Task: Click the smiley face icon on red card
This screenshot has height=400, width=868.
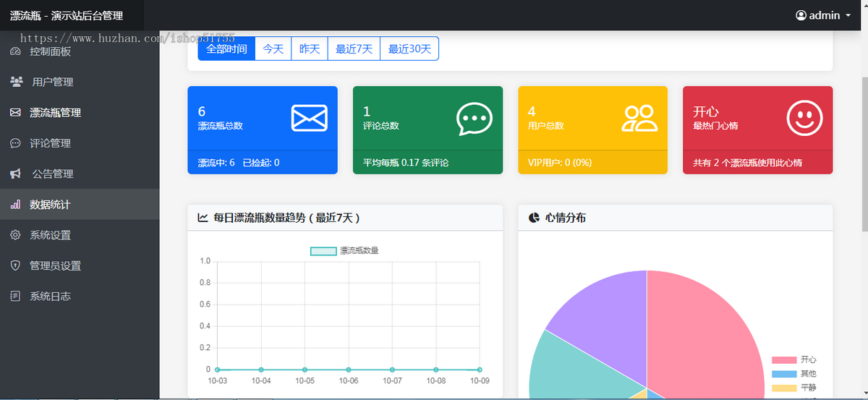Action: [x=805, y=118]
